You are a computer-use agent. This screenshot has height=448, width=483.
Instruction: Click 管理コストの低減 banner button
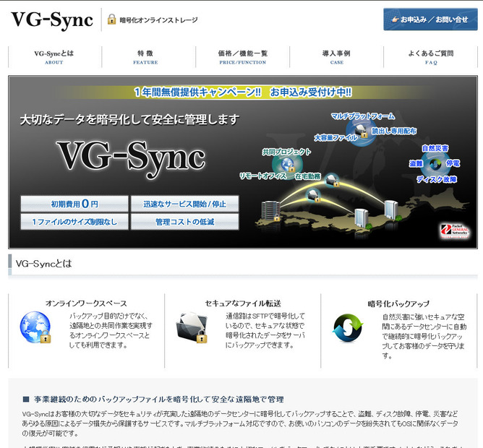click(185, 222)
